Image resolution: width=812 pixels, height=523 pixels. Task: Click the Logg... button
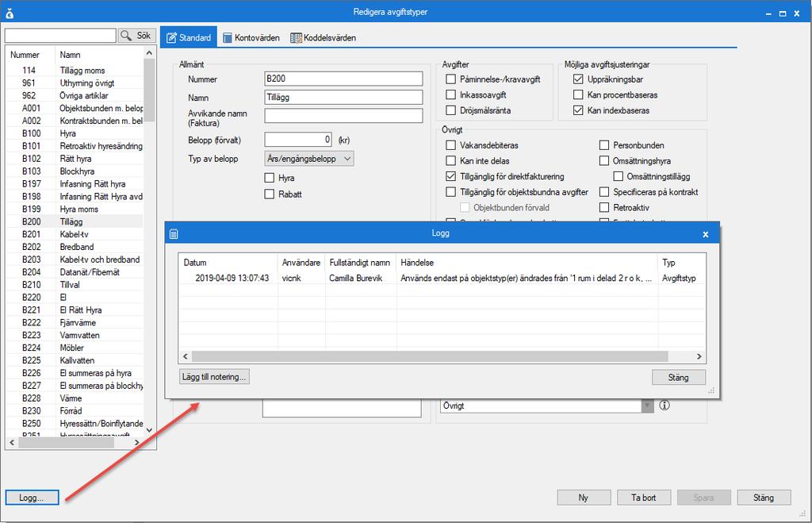click(32, 498)
